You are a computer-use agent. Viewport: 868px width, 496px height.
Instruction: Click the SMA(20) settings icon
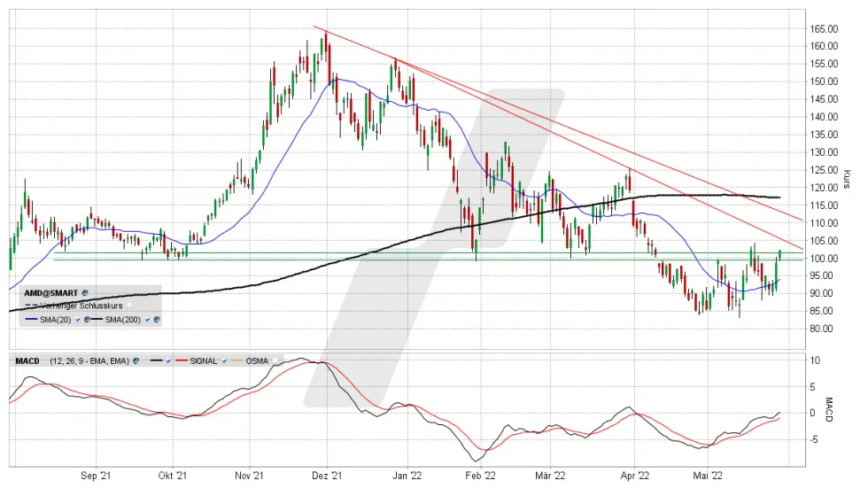pos(87,319)
